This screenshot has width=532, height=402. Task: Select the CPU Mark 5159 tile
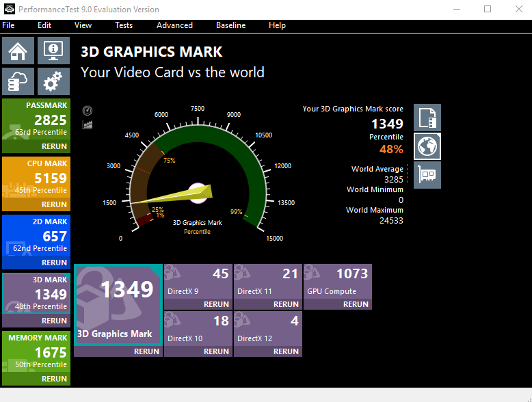[x=36, y=178]
